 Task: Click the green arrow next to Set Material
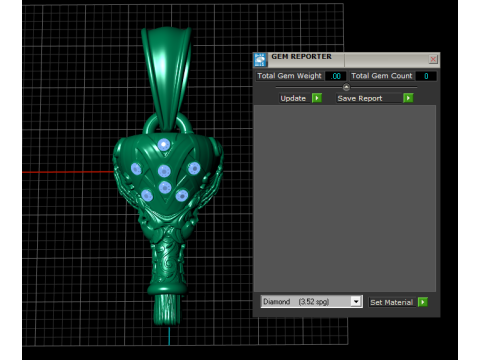(x=423, y=302)
